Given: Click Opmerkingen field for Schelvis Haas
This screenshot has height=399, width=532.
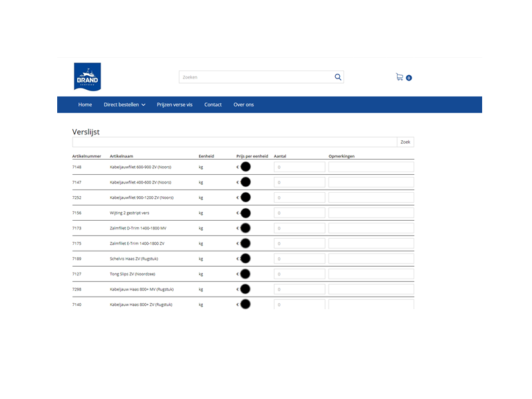Looking at the screenshot, I should (371, 259).
